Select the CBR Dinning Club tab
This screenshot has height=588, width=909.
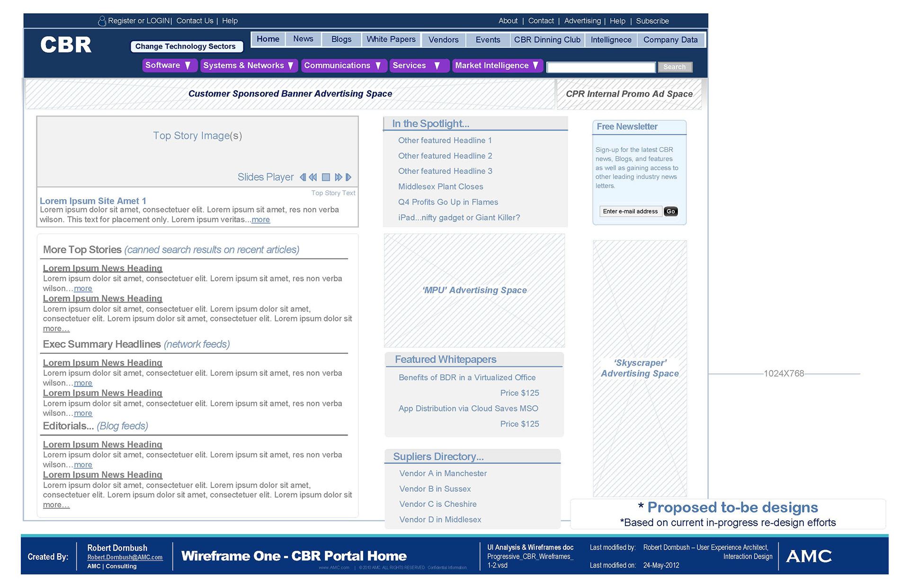[x=547, y=40]
